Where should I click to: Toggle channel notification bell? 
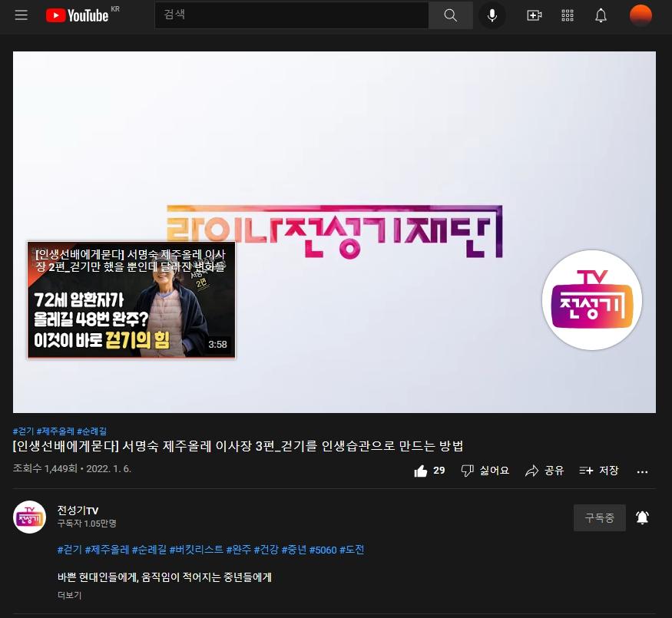point(642,517)
